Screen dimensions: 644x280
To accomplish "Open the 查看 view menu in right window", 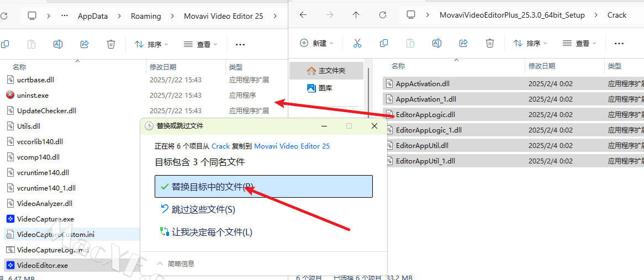I will (579, 43).
